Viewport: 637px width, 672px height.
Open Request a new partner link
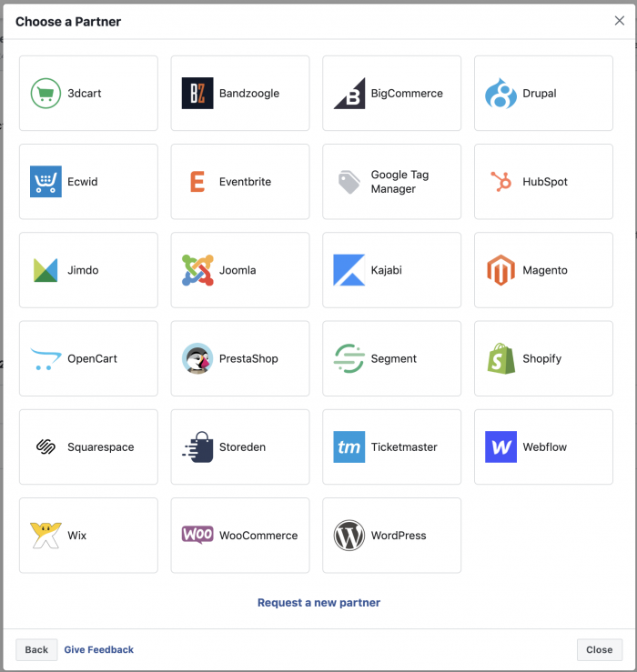(318, 603)
